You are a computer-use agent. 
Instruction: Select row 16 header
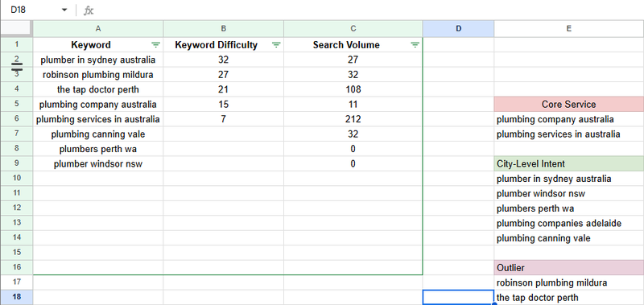(16, 268)
